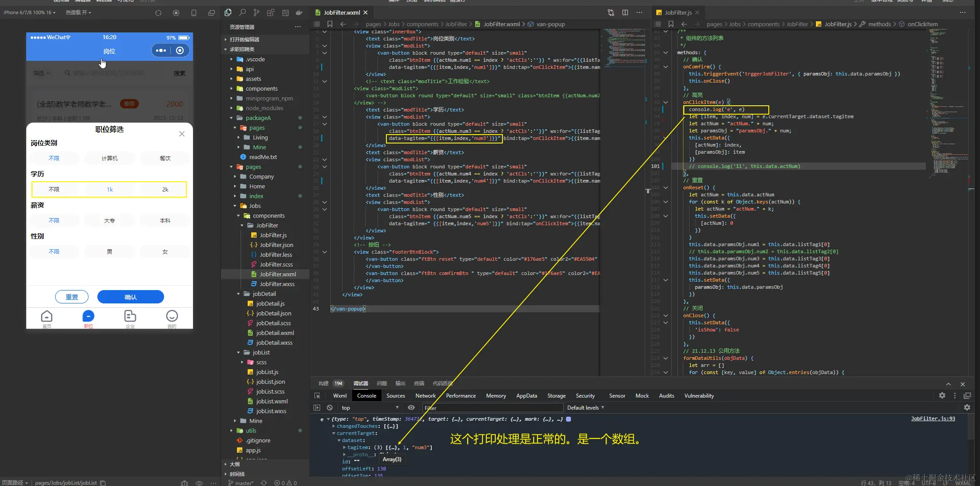Collapse the packageA folder in file tree

pyautogui.click(x=258, y=118)
